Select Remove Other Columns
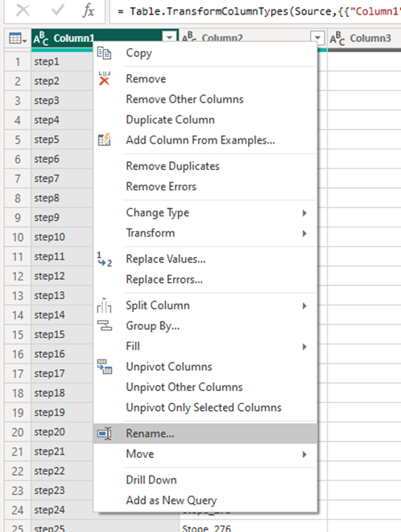 [184, 99]
